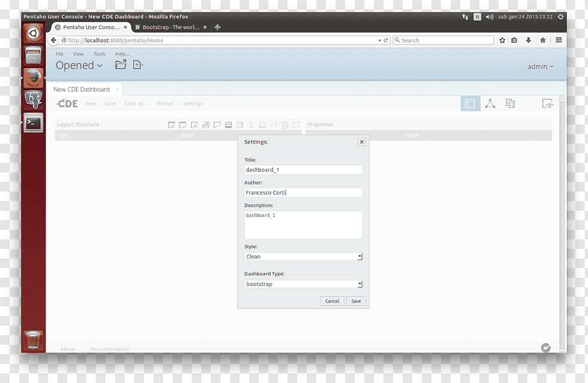The image size is (588, 383).
Task: Open the CDE Layout panel icon
Action: pos(470,103)
